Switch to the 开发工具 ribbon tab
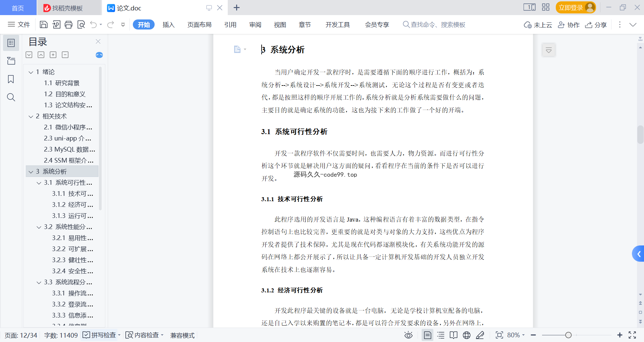Screen dimensions: 644x342 point(337,24)
